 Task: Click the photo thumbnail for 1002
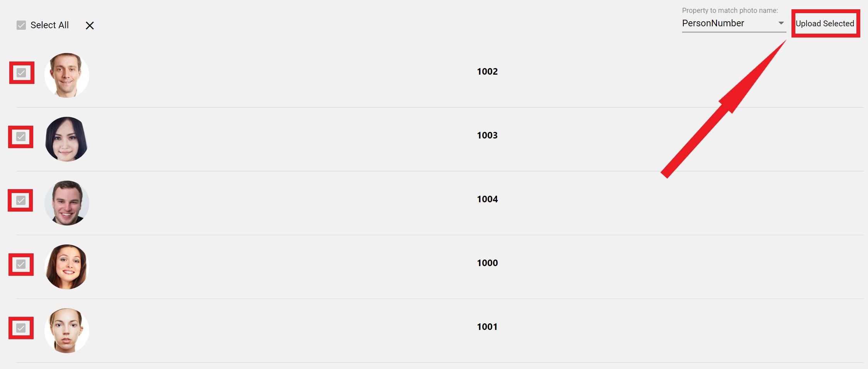[x=67, y=75]
